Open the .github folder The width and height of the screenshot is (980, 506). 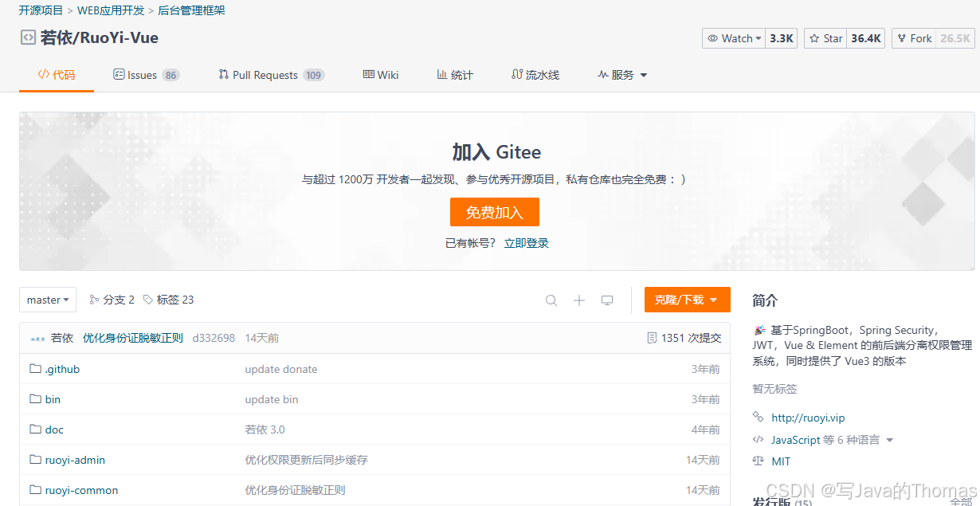click(62, 369)
